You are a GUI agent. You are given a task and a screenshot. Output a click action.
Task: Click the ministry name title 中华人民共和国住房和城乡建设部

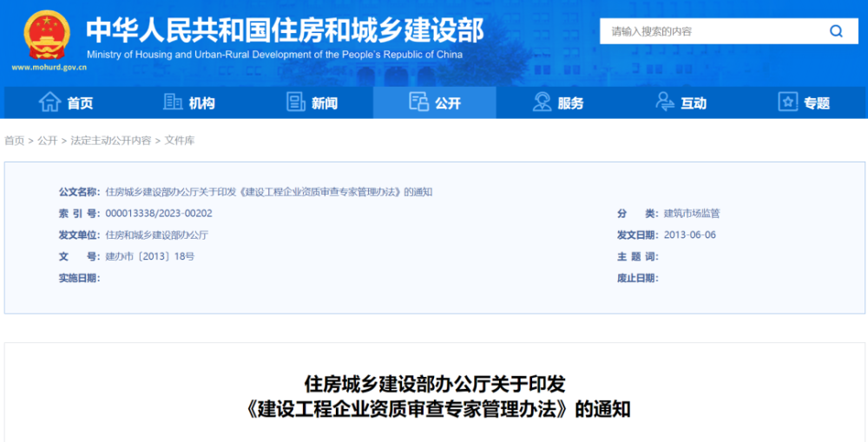point(285,30)
